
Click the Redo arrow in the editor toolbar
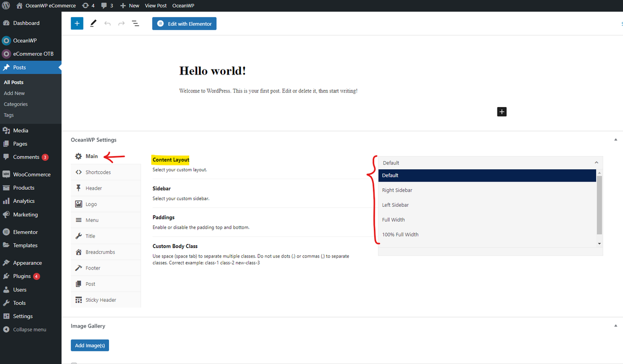(x=122, y=23)
